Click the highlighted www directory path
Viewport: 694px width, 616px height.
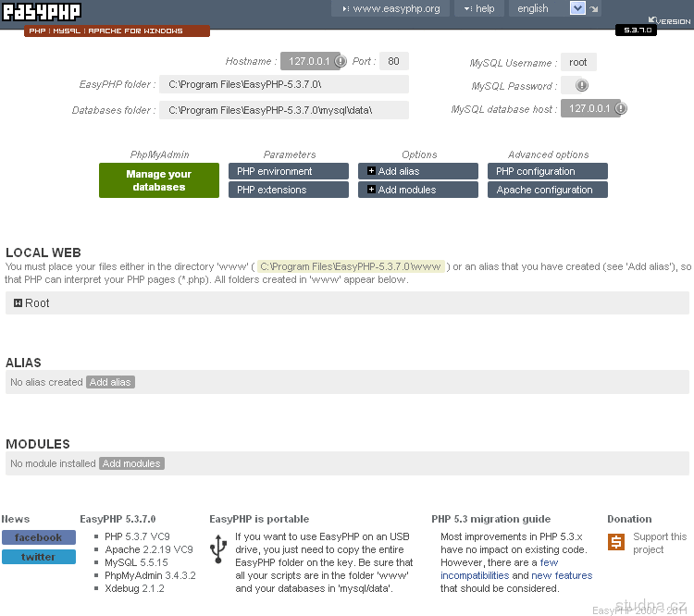pos(351,266)
